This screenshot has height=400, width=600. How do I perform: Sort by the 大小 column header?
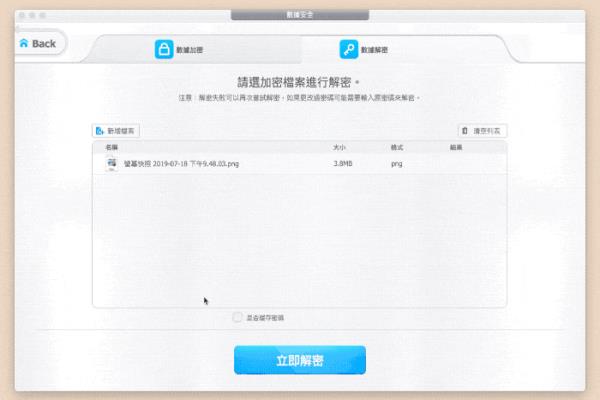click(x=339, y=147)
